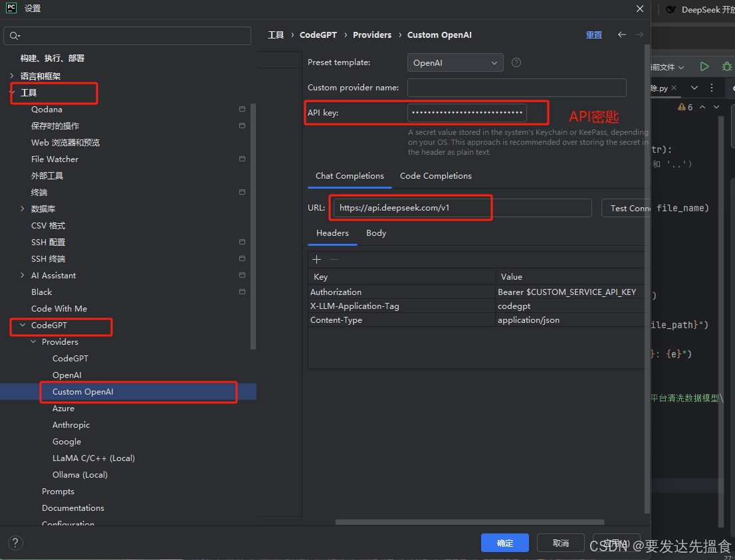Select the Azure provider
735x560 pixels.
click(63, 408)
